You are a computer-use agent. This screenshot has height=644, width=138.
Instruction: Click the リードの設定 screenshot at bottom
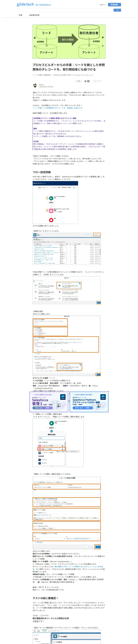[x=67, y=637]
